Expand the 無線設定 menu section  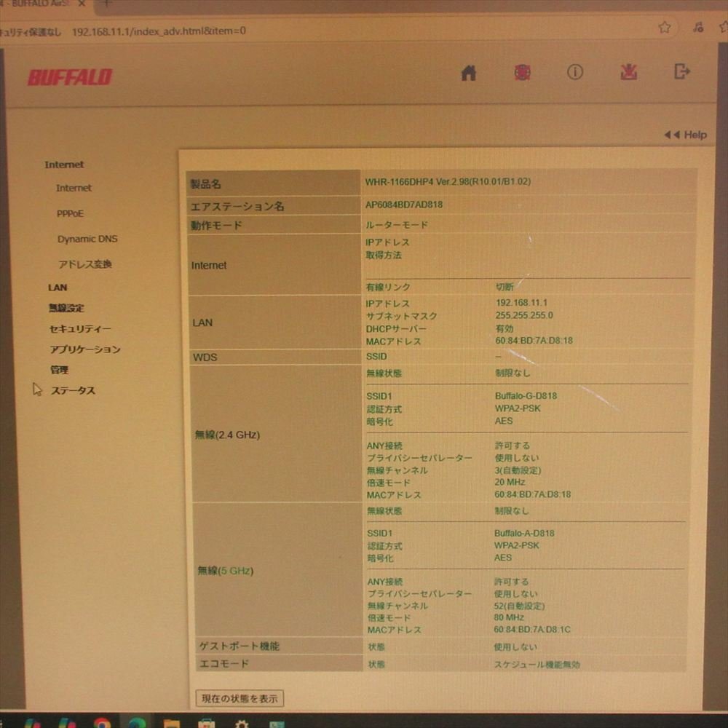click(66, 308)
